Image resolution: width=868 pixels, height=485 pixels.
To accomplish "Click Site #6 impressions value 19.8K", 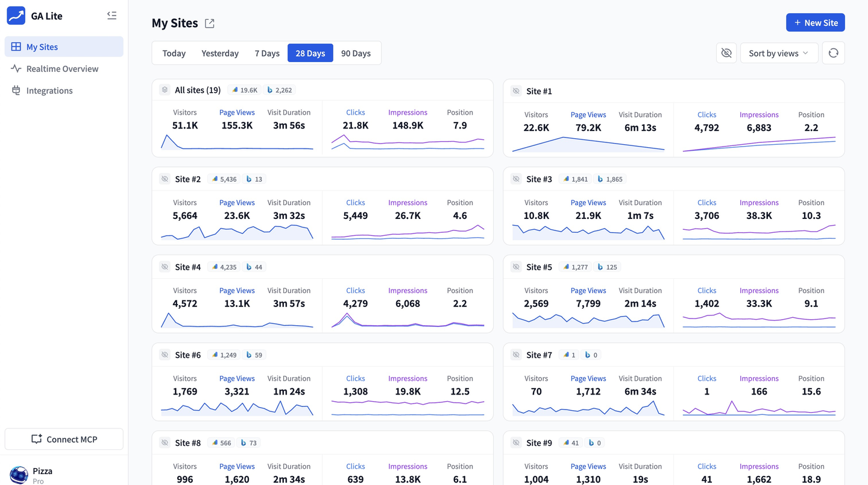I will click(x=407, y=391).
